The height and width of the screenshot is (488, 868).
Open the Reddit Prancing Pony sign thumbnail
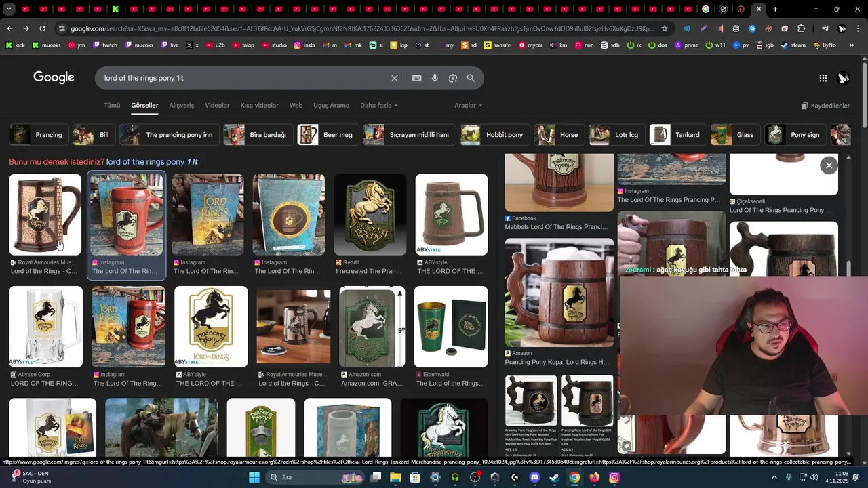coord(370,215)
